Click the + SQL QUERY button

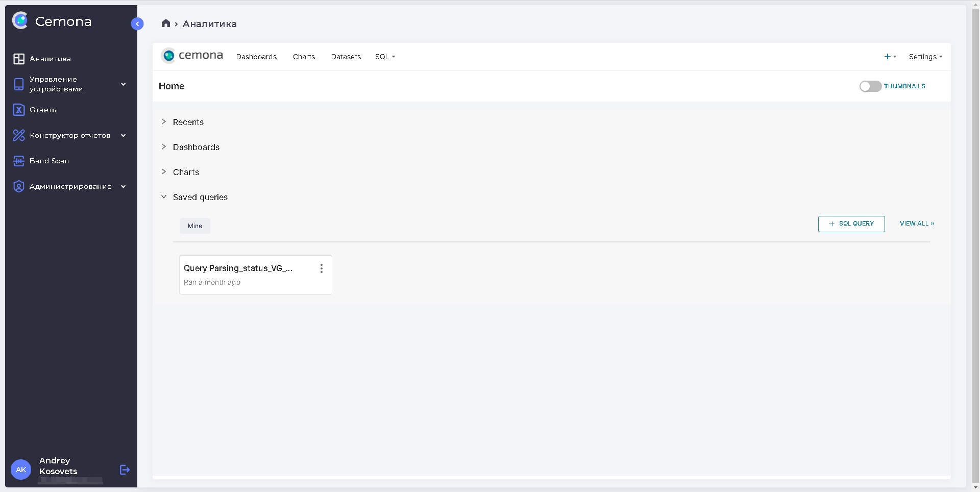coord(851,224)
